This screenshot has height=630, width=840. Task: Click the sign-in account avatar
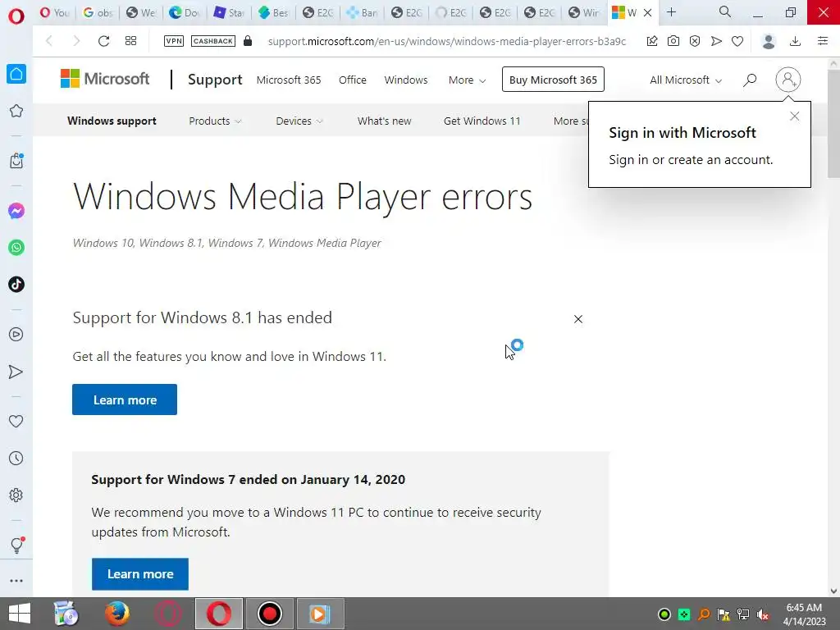788,80
